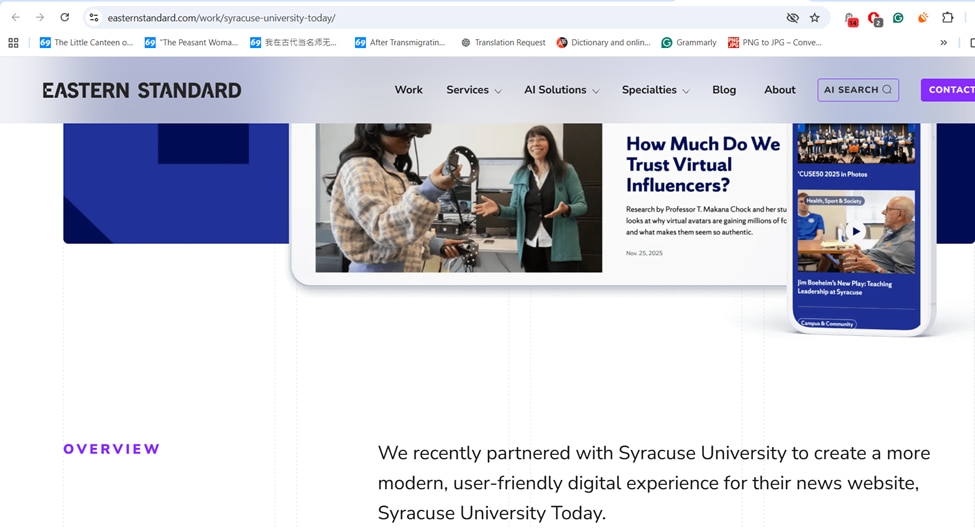Click 'Jim Boeheim's New Play' headline
The image size is (975, 528).
pos(844,287)
